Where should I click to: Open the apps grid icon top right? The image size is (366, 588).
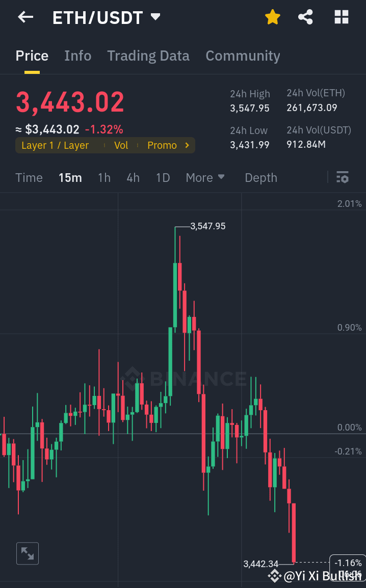point(341,17)
